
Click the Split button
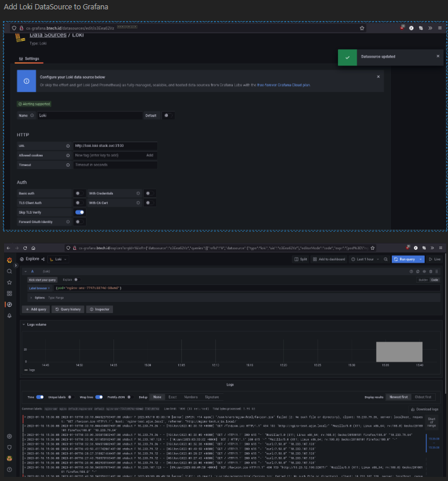pyautogui.click(x=301, y=259)
